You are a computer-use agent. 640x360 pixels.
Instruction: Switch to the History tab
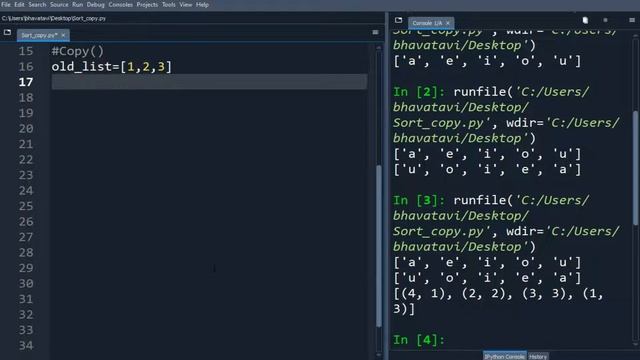538,356
